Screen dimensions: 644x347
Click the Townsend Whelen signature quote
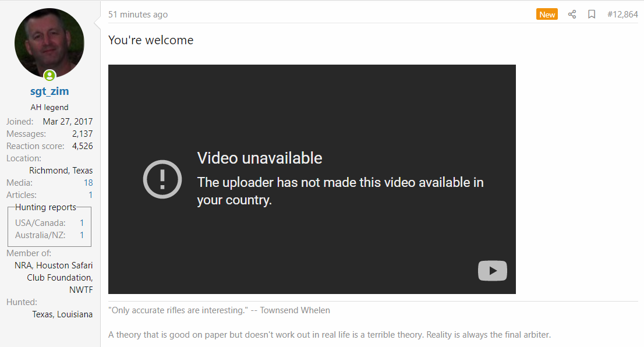pyautogui.click(x=220, y=310)
